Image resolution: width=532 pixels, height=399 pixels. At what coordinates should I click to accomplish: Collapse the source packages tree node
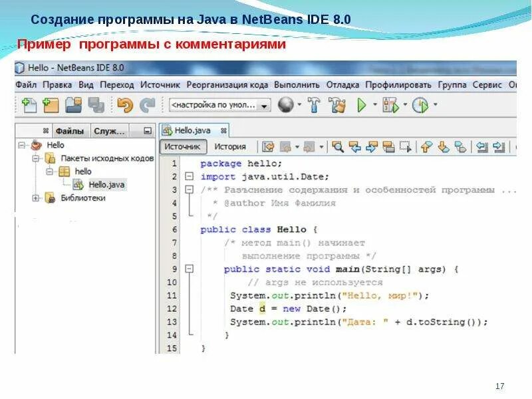click(36, 158)
